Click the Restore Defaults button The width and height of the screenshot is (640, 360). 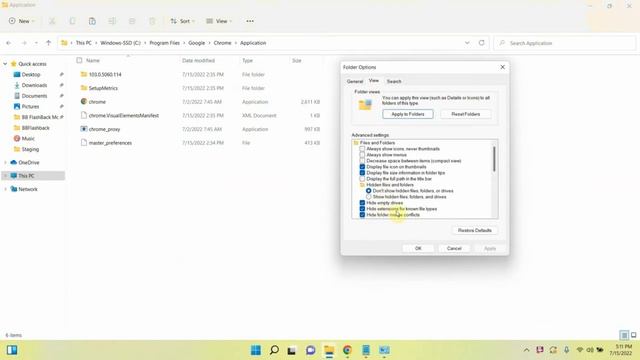(475, 230)
